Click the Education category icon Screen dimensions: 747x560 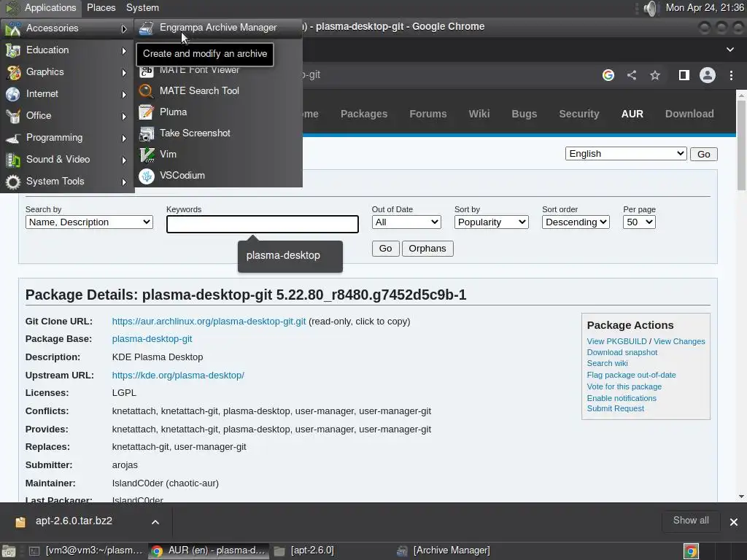13,50
